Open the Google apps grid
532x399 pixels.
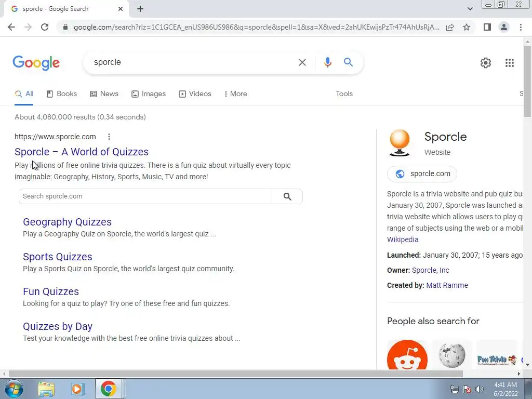pyautogui.click(x=509, y=63)
